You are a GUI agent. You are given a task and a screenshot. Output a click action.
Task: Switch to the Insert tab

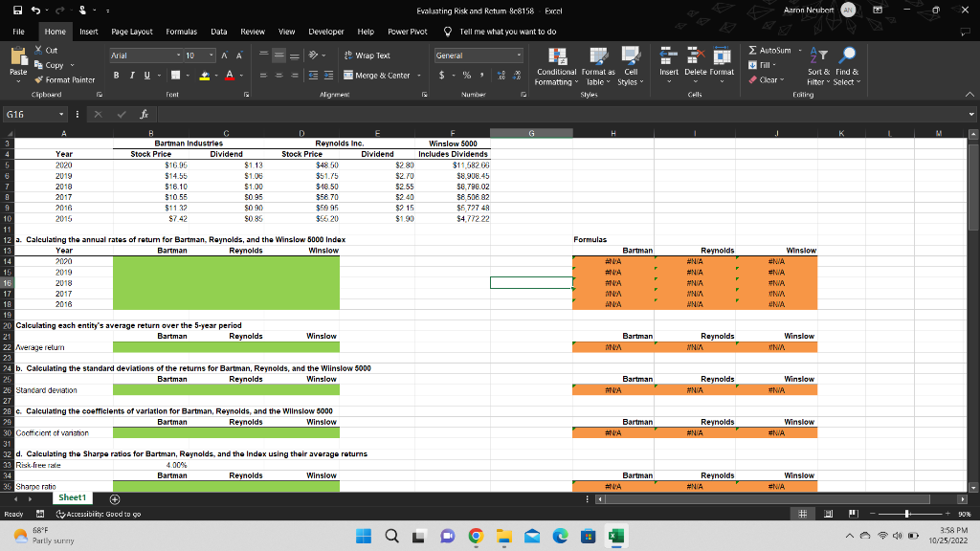coord(89,32)
